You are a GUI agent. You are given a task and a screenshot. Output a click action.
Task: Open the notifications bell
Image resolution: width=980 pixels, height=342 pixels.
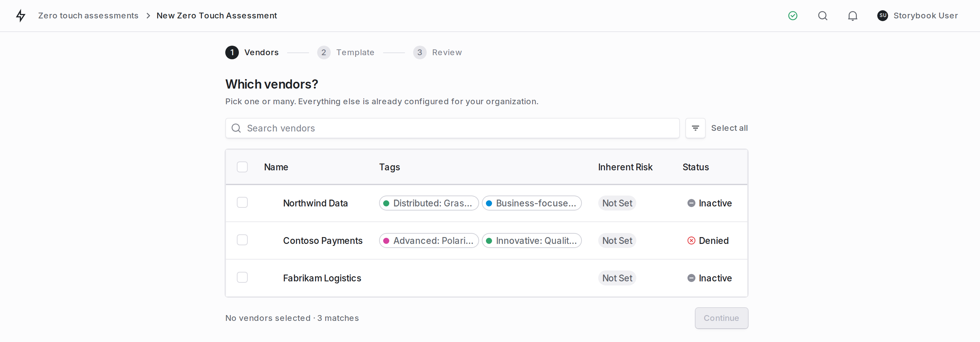click(852, 16)
